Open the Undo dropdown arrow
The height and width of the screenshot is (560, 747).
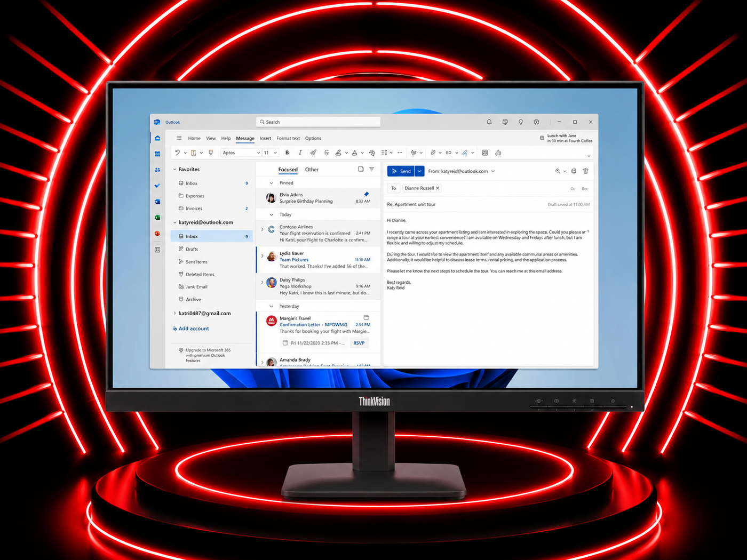point(185,153)
